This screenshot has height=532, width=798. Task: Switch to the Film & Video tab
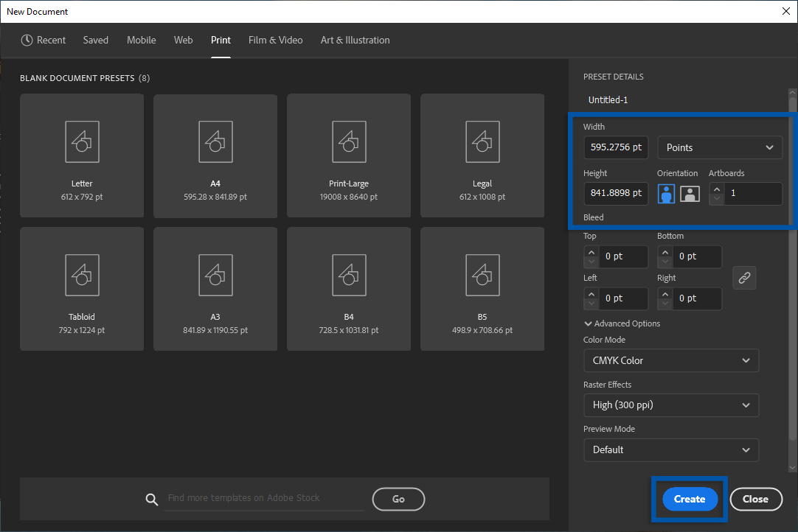click(x=275, y=40)
